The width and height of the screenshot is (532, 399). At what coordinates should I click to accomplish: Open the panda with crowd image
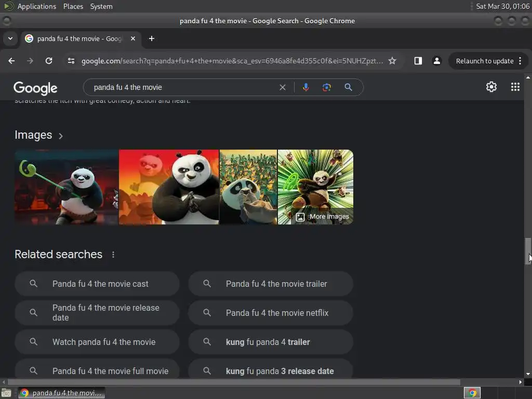coord(248,187)
